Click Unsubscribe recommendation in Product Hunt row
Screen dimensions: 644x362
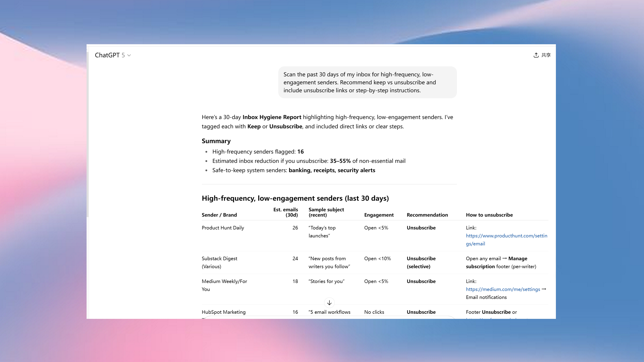coord(421,228)
